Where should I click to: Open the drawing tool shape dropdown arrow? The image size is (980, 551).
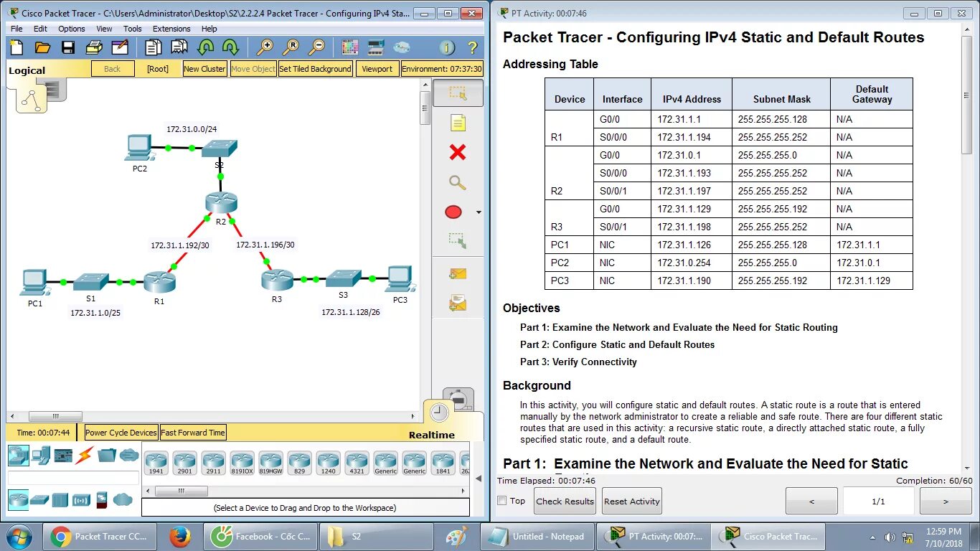[479, 213]
